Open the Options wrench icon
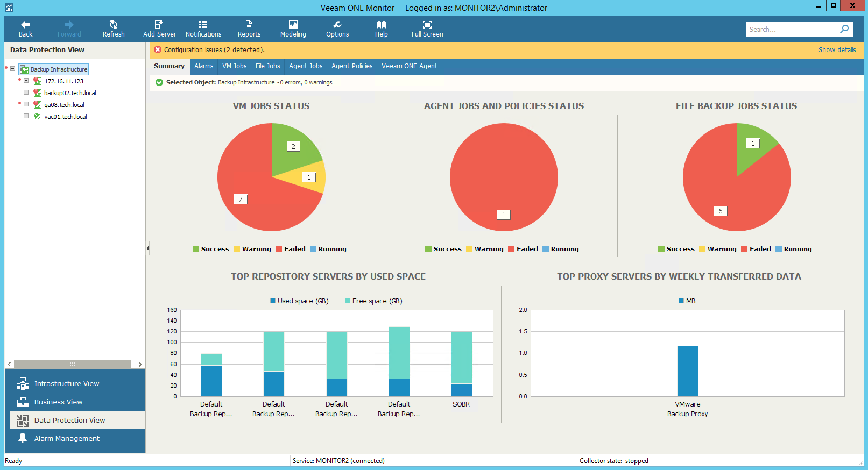Viewport: 868px width, 470px height. pos(337,25)
